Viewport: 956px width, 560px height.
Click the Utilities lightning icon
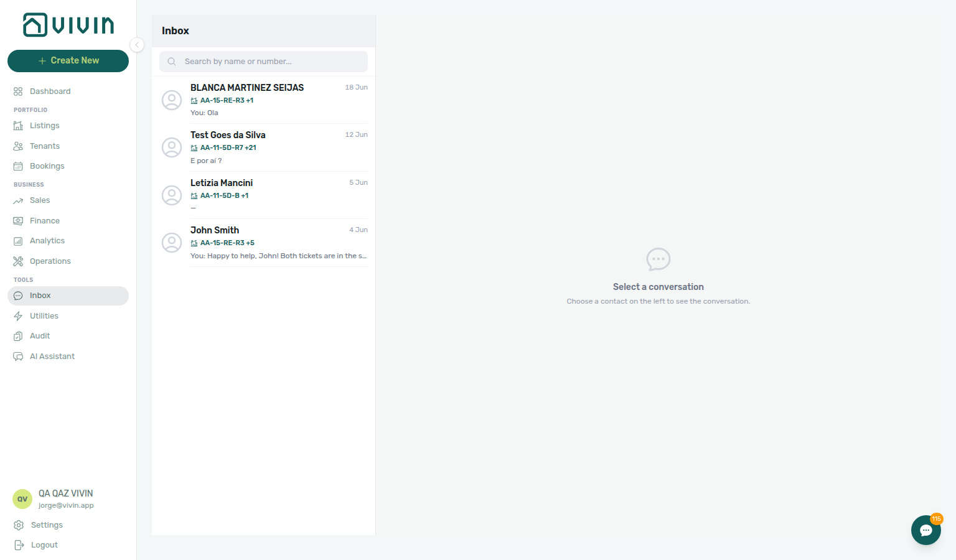click(x=18, y=316)
